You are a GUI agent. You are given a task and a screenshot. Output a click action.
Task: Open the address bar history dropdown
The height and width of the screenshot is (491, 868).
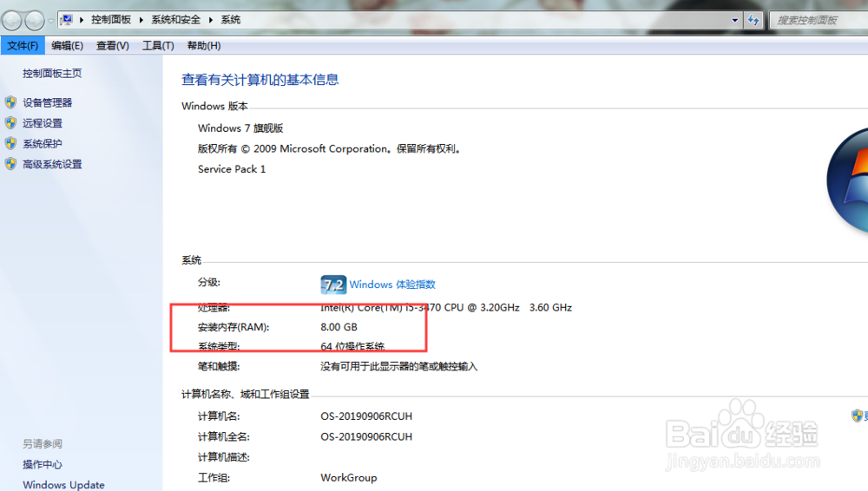[735, 20]
